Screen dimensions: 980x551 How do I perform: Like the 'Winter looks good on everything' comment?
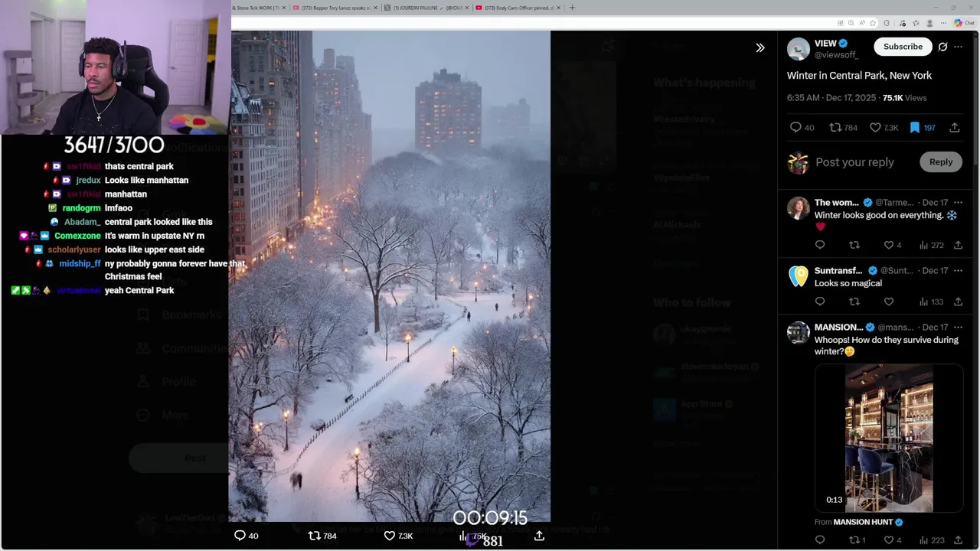[893, 245]
